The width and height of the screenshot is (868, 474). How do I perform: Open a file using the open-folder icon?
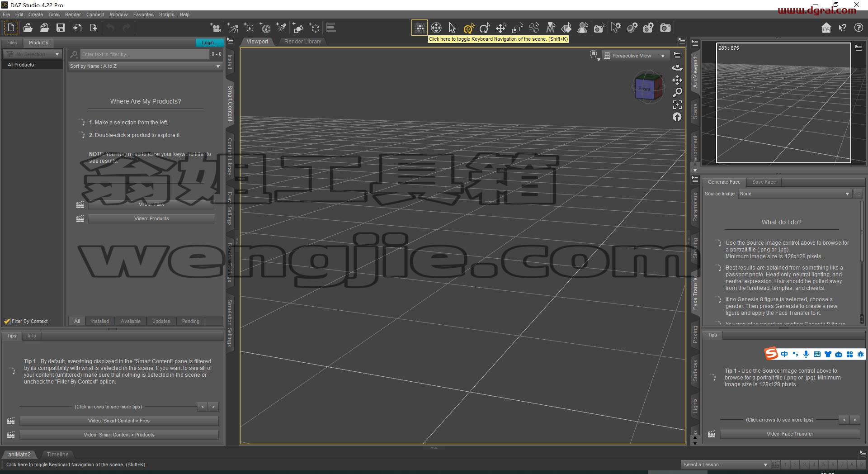pos(28,28)
